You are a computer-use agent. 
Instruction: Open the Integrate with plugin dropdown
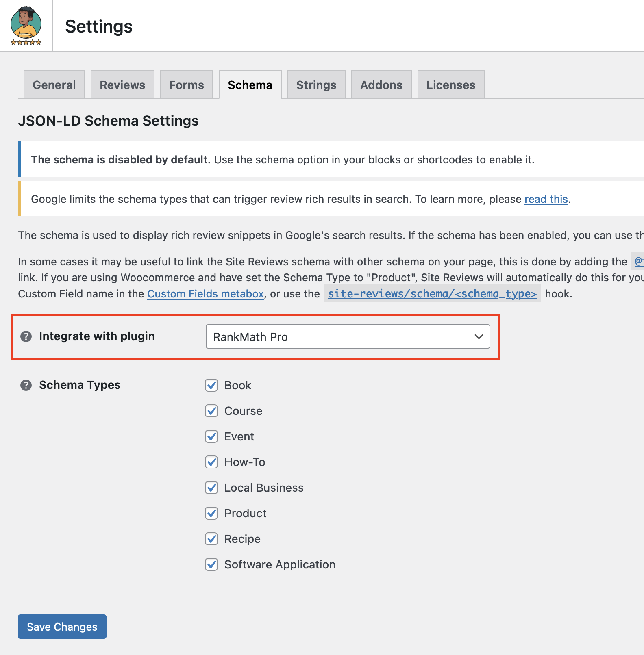pyautogui.click(x=348, y=336)
